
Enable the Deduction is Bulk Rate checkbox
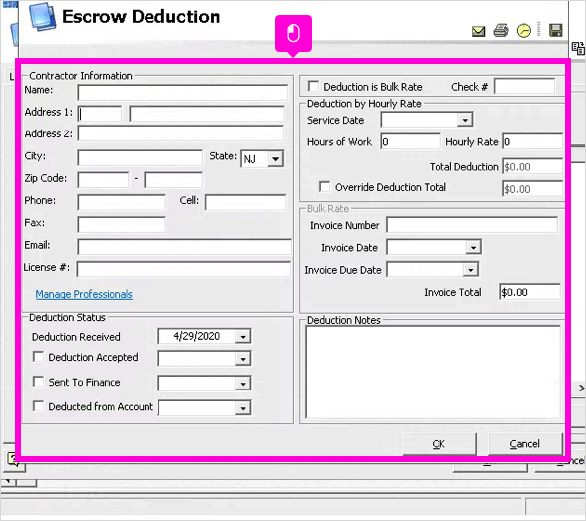coord(313,86)
